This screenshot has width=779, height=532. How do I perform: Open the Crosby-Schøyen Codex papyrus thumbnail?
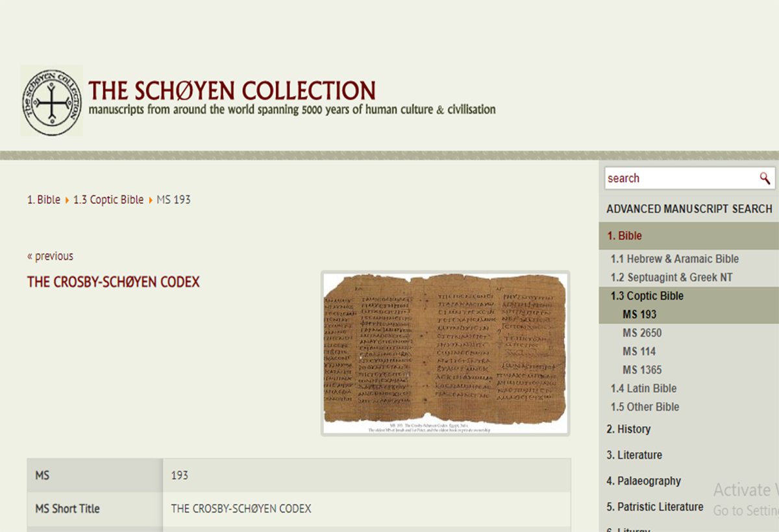445,353
